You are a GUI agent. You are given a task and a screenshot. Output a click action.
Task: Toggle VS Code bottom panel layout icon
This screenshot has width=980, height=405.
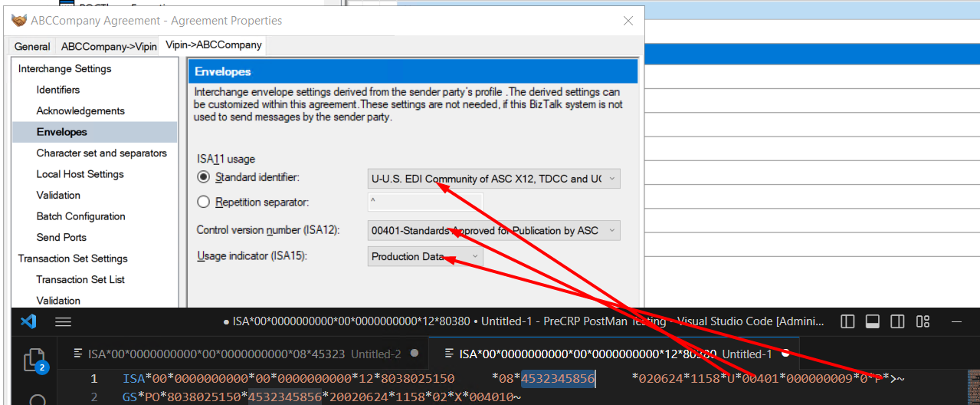(872, 321)
